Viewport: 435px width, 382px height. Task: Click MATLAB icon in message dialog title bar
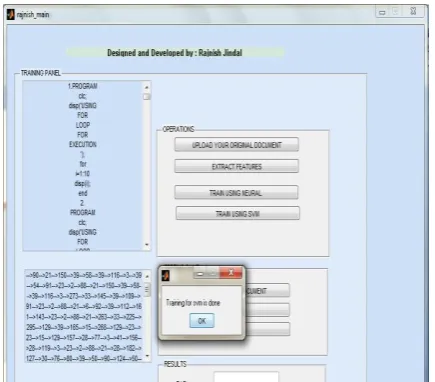click(x=166, y=275)
